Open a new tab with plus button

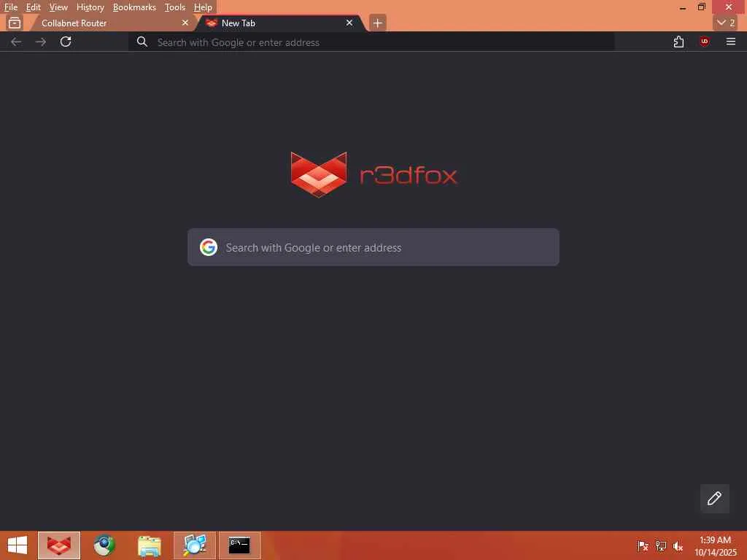pos(377,23)
